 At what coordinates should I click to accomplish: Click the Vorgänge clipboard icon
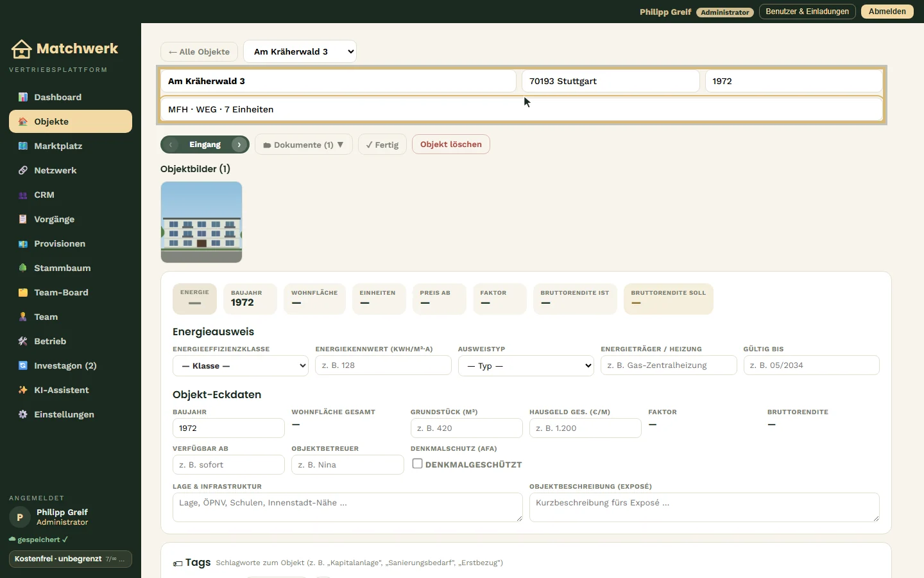(x=23, y=219)
